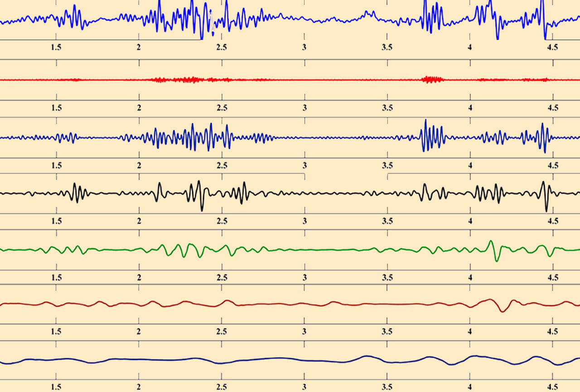Click the 1.5 label under the dark-red wavy trace
This screenshot has width=580, height=392.
[56, 332]
